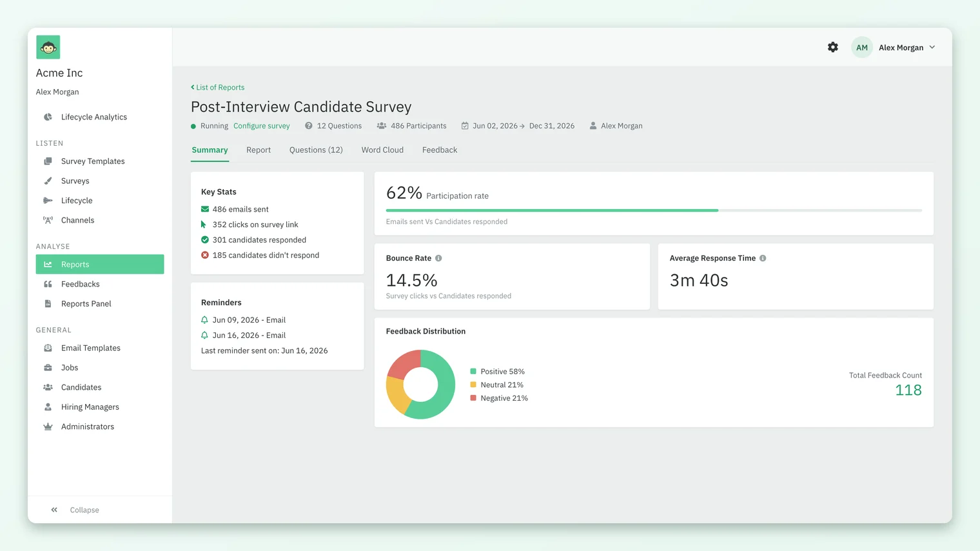Click the Lifecycle Analytics pie chart icon

click(48, 117)
